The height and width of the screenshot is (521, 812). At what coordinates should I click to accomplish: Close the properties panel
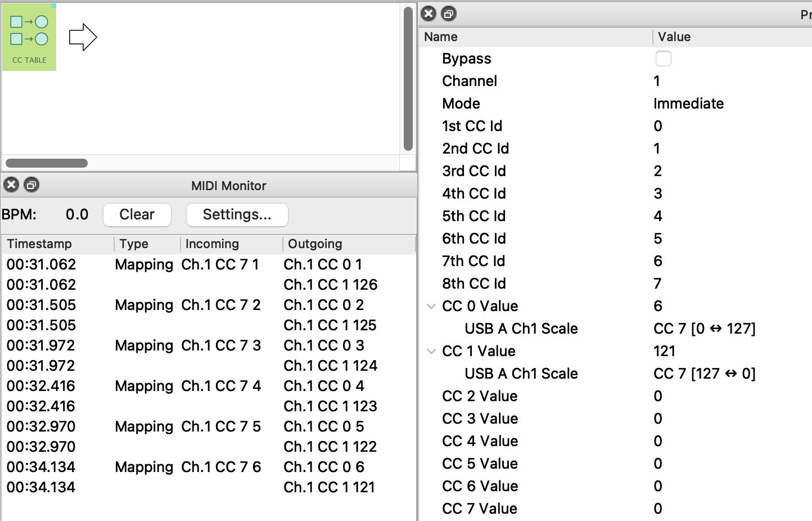pyautogui.click(x=428, y=14)
